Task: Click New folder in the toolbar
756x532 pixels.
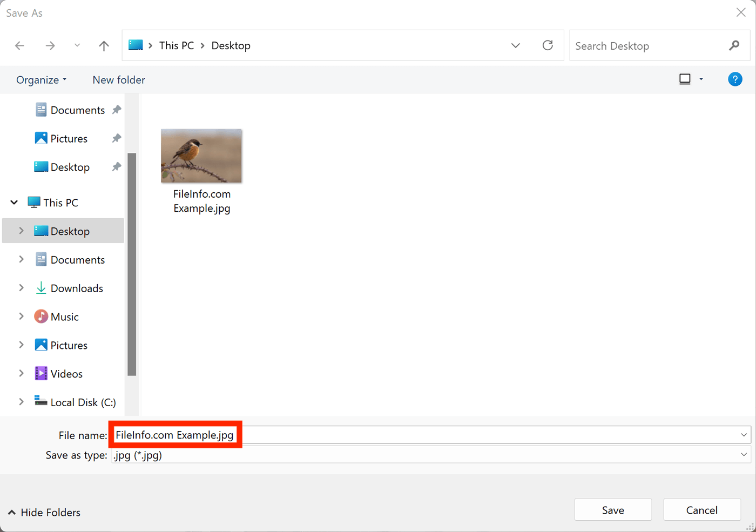Action: (118, 79)
